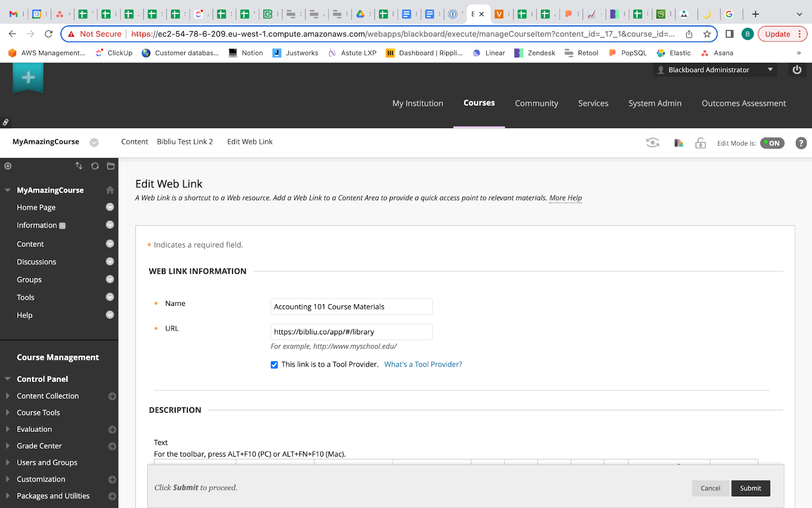
Task: Open course menu folder view icon
Action: click(111, 166)
